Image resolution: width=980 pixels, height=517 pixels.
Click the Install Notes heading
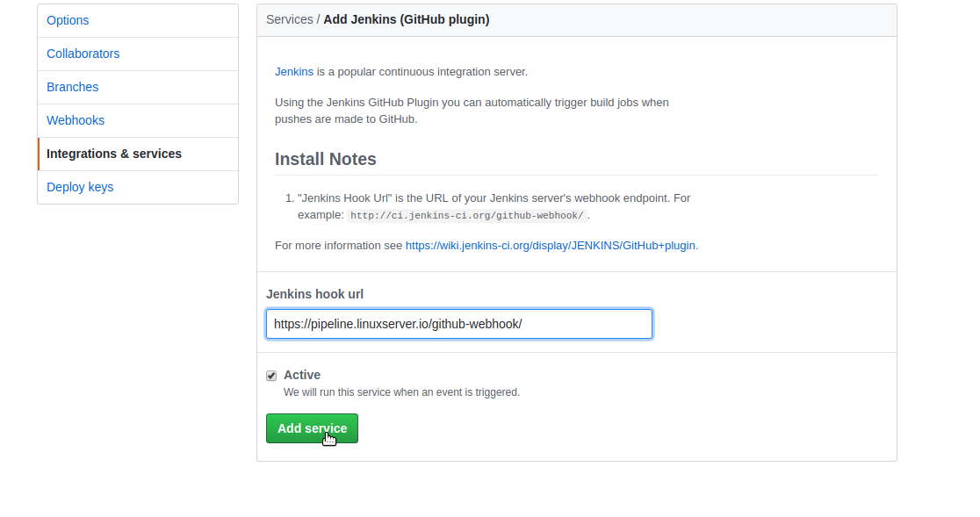325,159
